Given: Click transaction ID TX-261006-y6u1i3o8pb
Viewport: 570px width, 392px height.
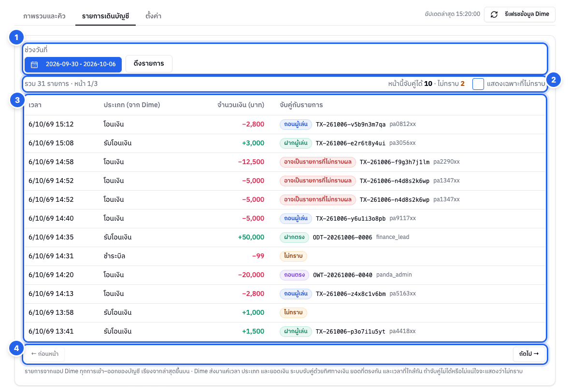Looking at the screenshot, I should [x=350, y=218].
